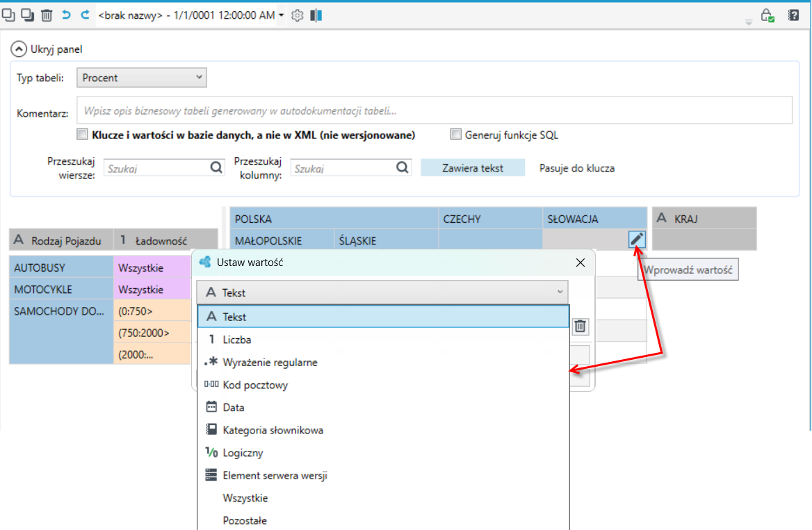Choose Pozostałe in the dropdown list
Image resolution: width=812 pixels, height=530 pixels.
tap(383, 520)
